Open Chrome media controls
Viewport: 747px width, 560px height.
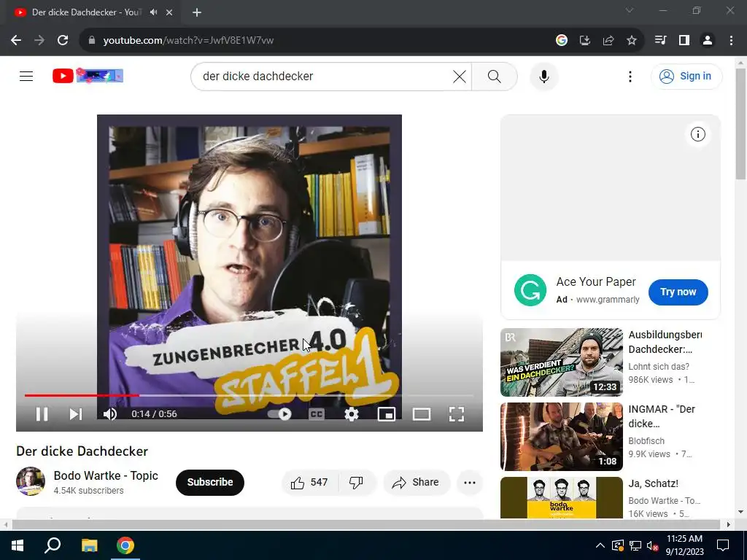(660, 41)
